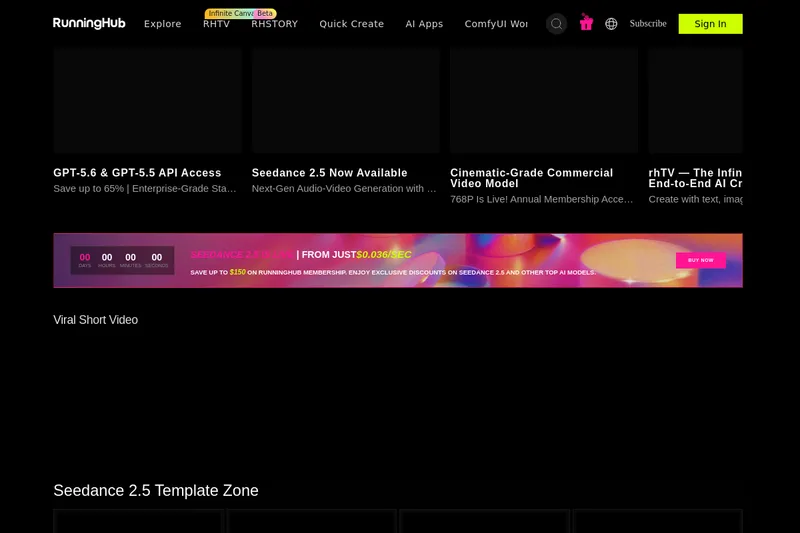This screenshot has width=800, height=533.
Task: Click the Subscribe link
Action: coord(648,23)
